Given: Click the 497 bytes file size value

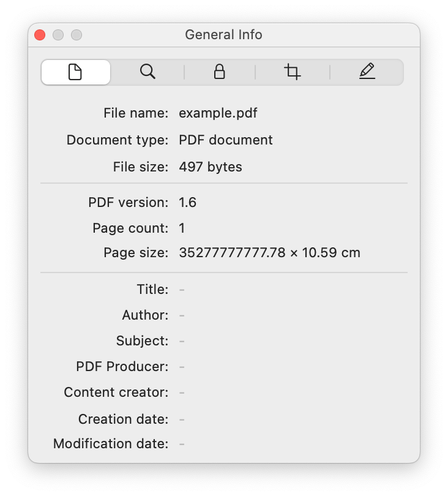Looking at the screenshot, I should 210,167.
